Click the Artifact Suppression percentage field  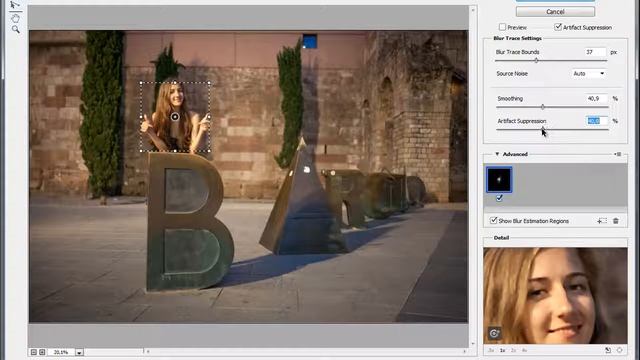[596, 121]
